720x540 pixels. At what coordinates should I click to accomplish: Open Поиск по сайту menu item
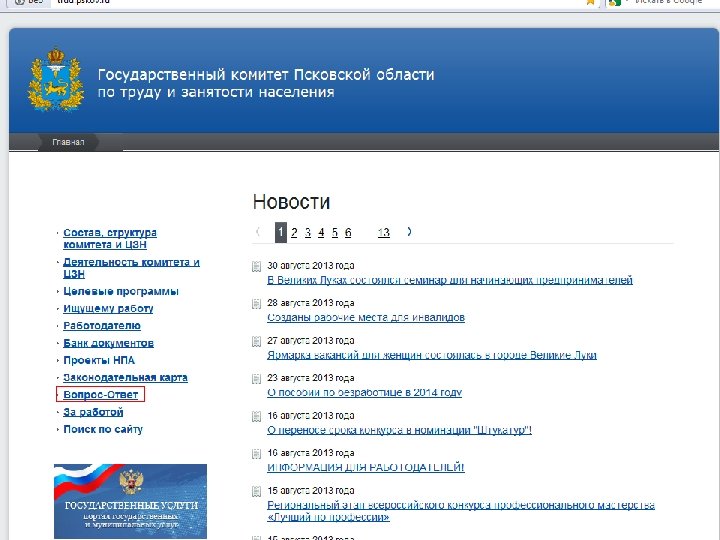[x=103, y=429]
